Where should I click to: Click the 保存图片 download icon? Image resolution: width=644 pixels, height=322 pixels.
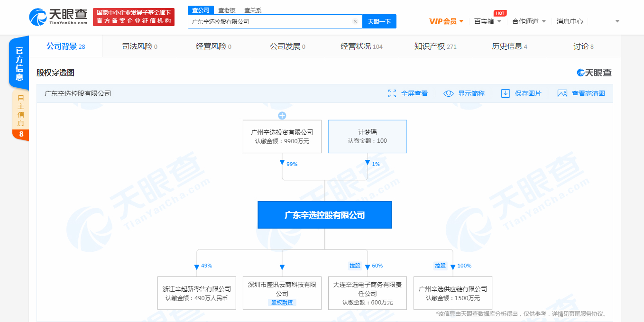[505, 93]
